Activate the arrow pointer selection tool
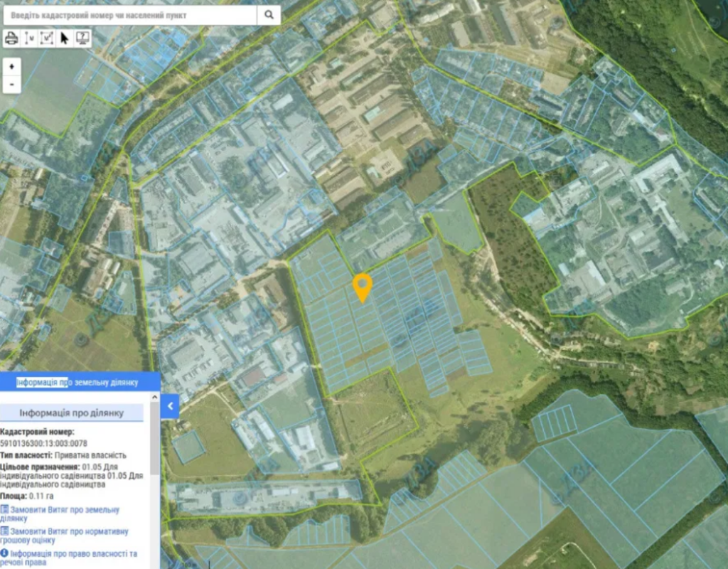The width and height of the screenshot is (728, 569). (65, 38)
